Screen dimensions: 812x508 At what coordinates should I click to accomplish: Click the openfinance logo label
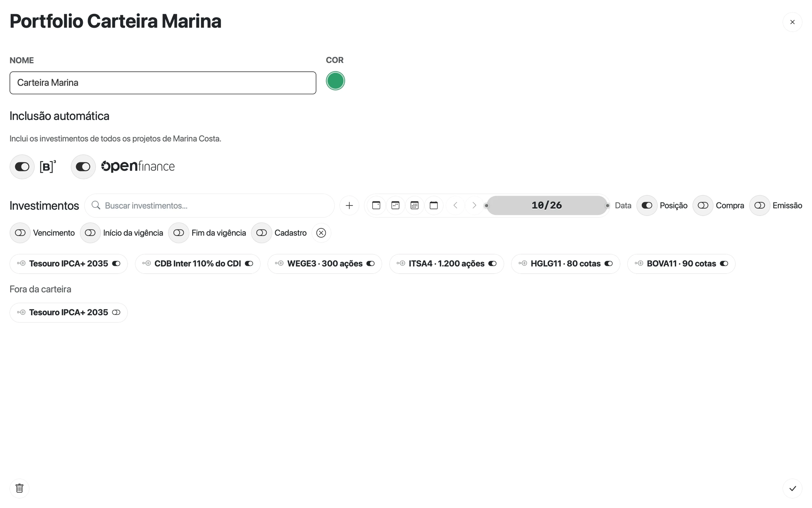point(138,166)
